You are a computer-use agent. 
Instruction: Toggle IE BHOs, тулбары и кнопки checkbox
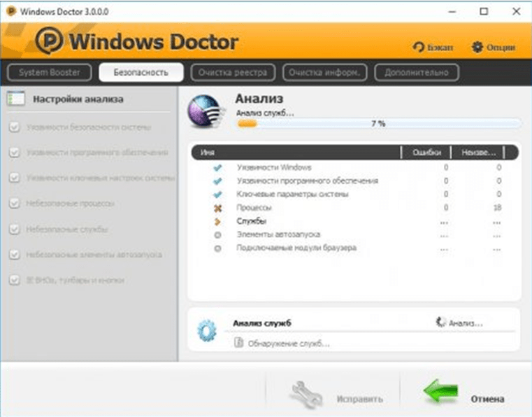pyautogui.click(x=14, y=280)
